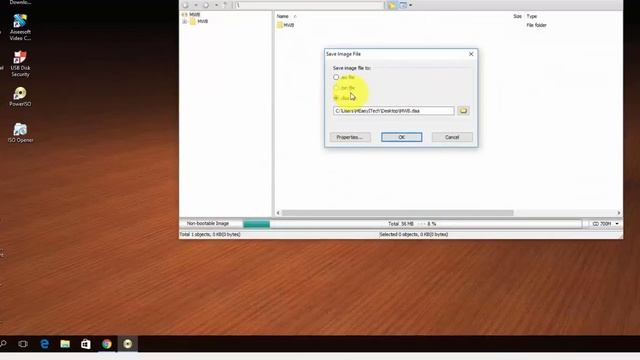The height and width of the screenshot is (360, 640).
Task: Cancel the Save Image File dialog
Action: [452, 137]
